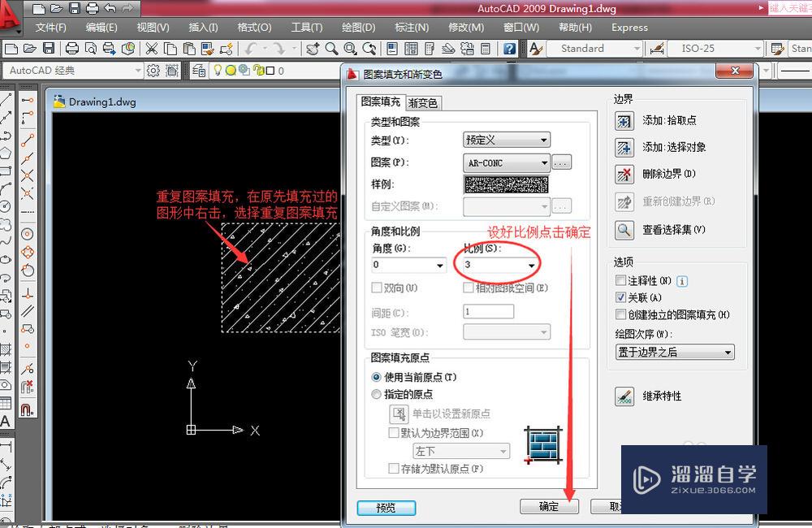Viewport: 812px width, 528px height.
Task: Open the 帮助(H) menu
Action: coord(575,28)
